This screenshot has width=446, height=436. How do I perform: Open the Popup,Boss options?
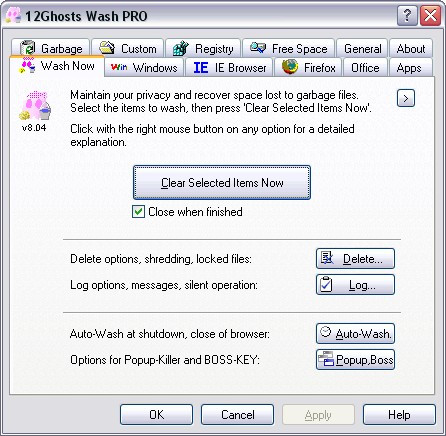pyautogui.click(x=355, y=359)
